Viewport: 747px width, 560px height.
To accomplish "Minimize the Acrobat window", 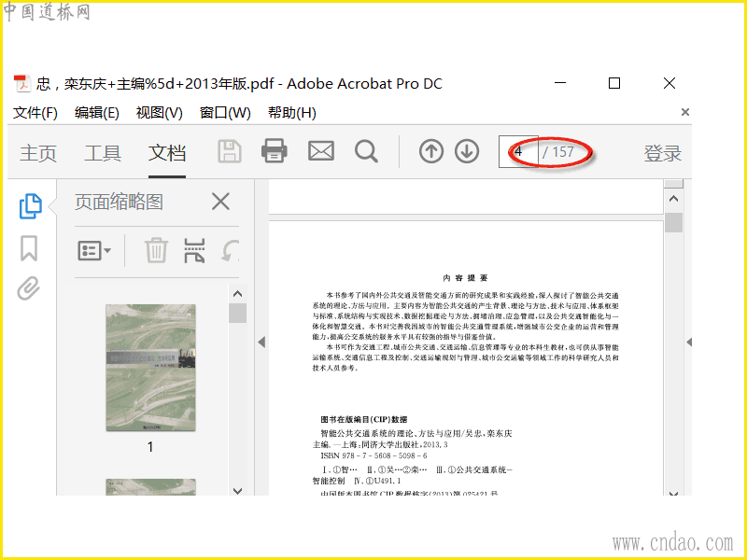I will 560,83.
